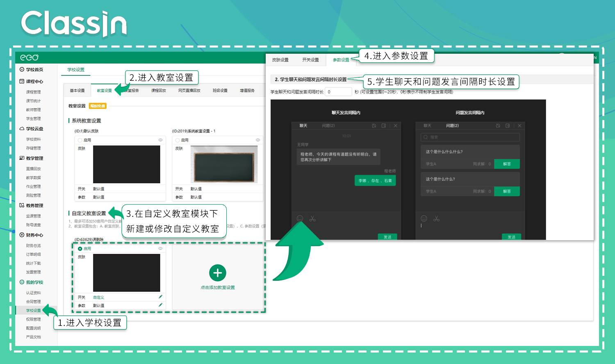Edit the 开关 自定义 row with pencil icon
This screenshot has height=364, width=615.
tap(160, 297)
